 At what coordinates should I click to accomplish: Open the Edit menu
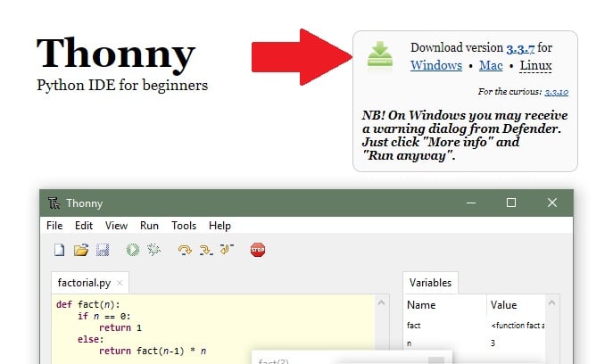point(84,226)
